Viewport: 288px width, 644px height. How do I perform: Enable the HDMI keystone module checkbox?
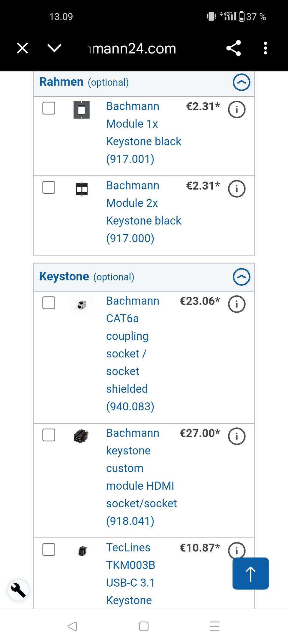[49, 435]
